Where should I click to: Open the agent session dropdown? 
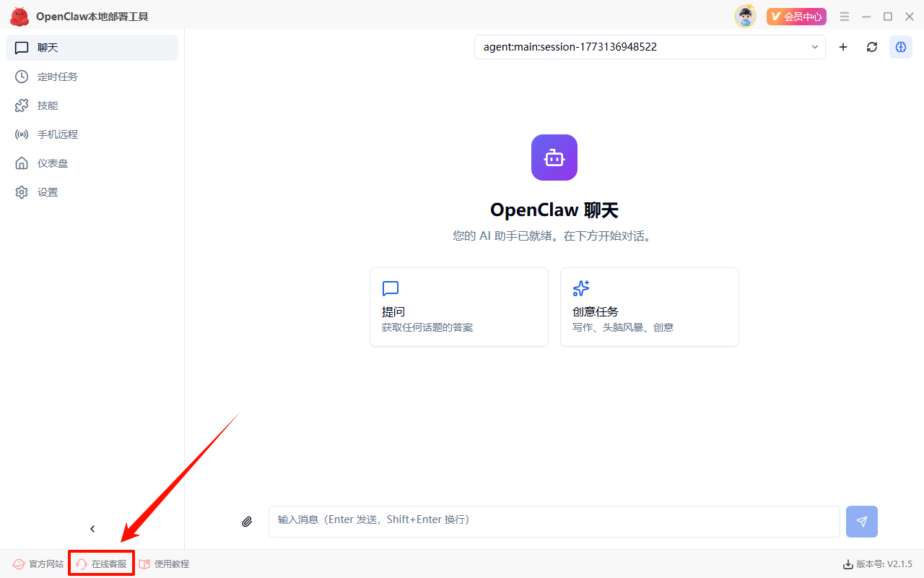(x=648, y=46)
